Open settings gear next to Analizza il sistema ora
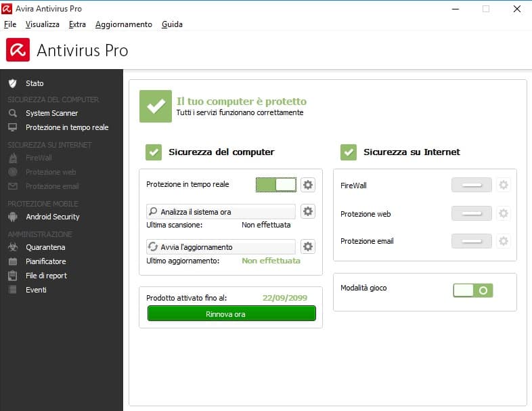This screenshot has width=532, height=411. 308,211
